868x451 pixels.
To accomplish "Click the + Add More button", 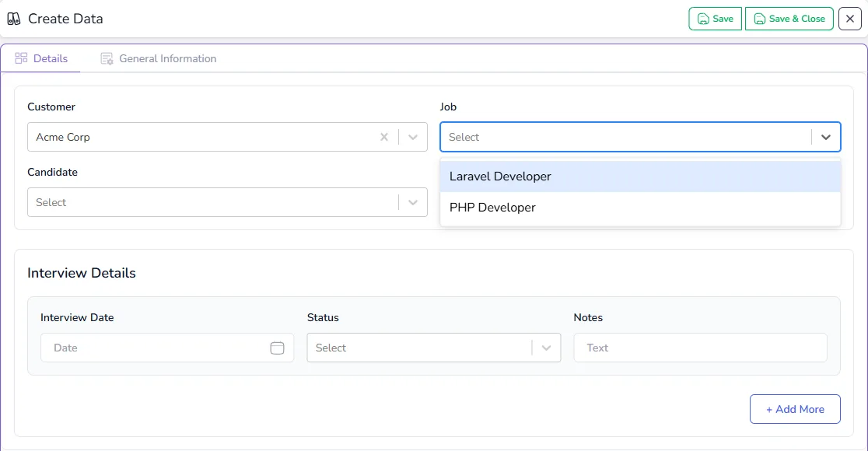I will 795,409.
